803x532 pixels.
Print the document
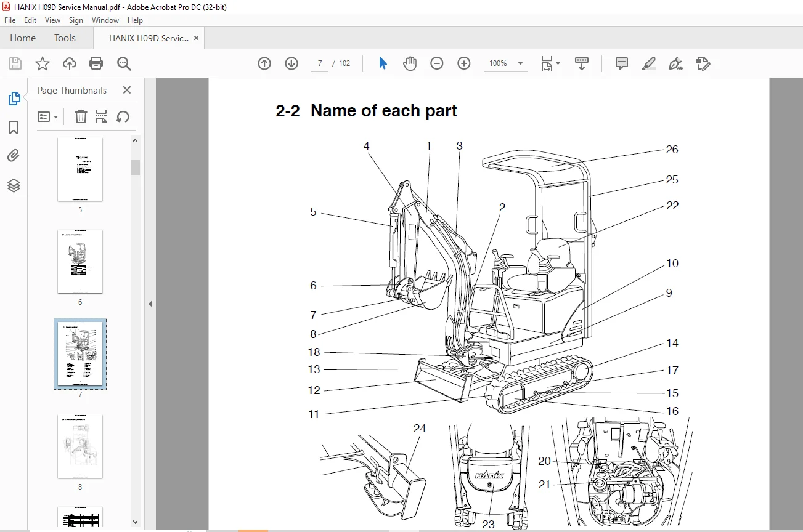(x=96, y=63)
